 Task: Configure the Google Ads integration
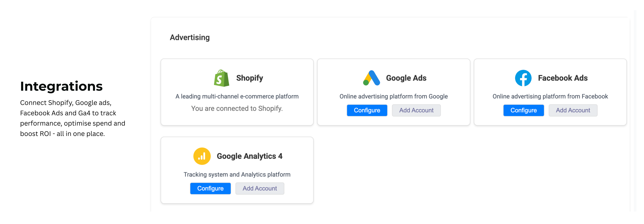tap(367, 110)
